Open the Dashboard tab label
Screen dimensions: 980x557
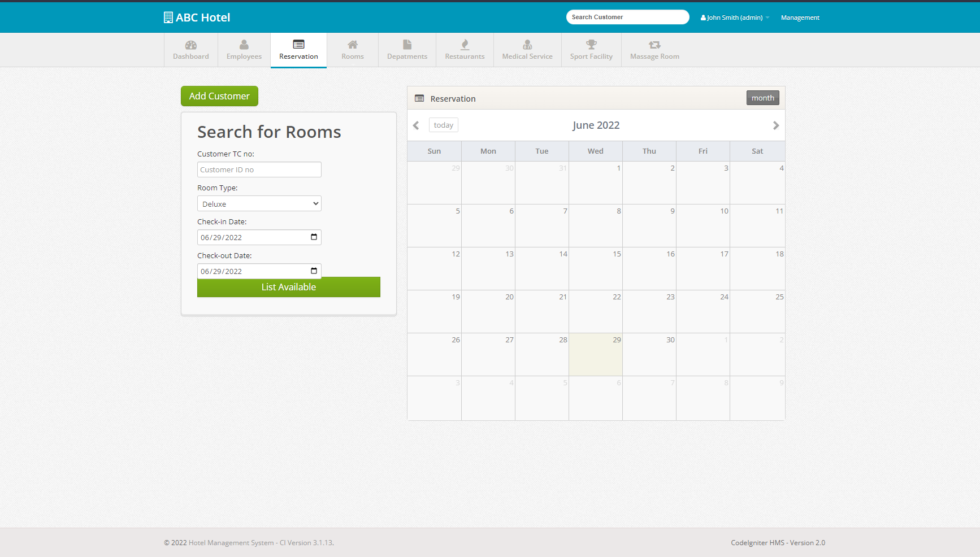(x=191, y=56)
